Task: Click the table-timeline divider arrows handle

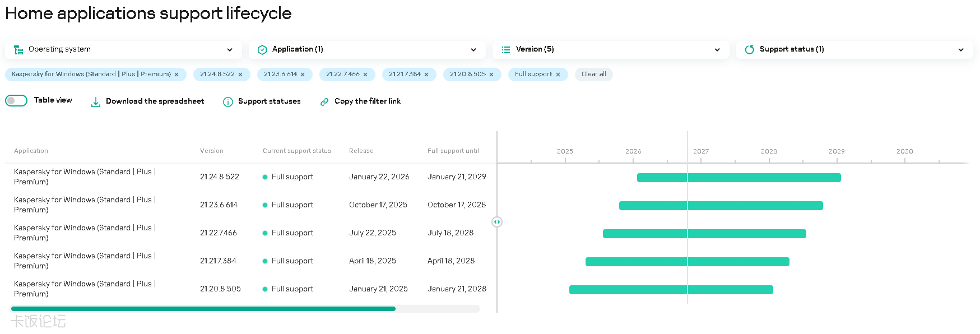Action: click(497, 222)
